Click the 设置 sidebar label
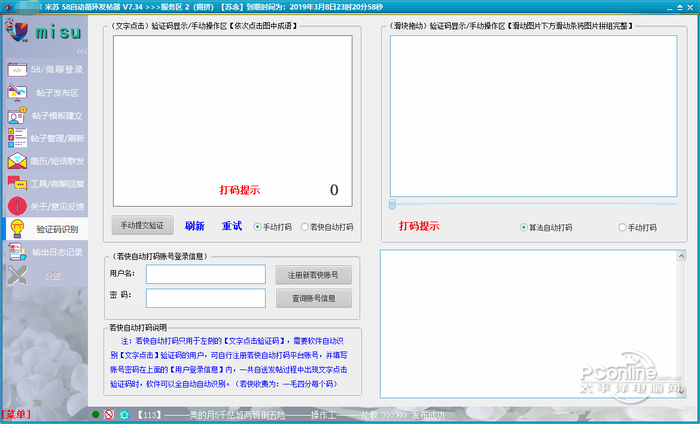This screenshot has height=424, width=700. click(x=52, y=275)
